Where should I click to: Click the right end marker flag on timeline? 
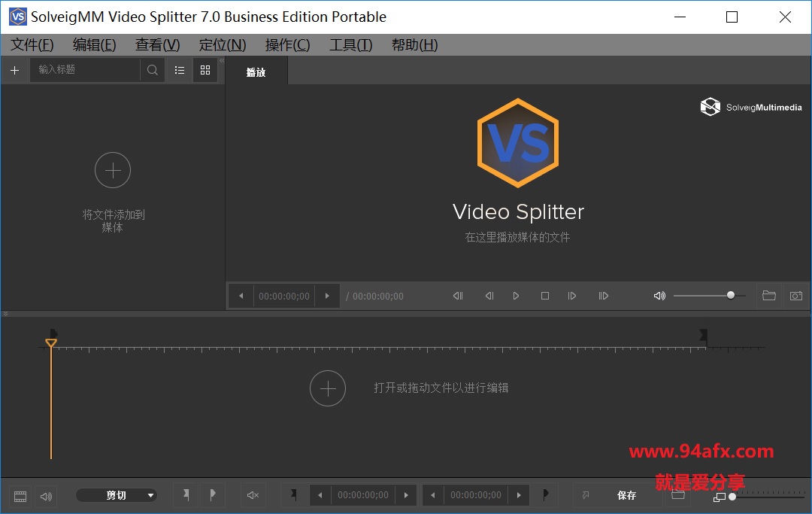703,335
